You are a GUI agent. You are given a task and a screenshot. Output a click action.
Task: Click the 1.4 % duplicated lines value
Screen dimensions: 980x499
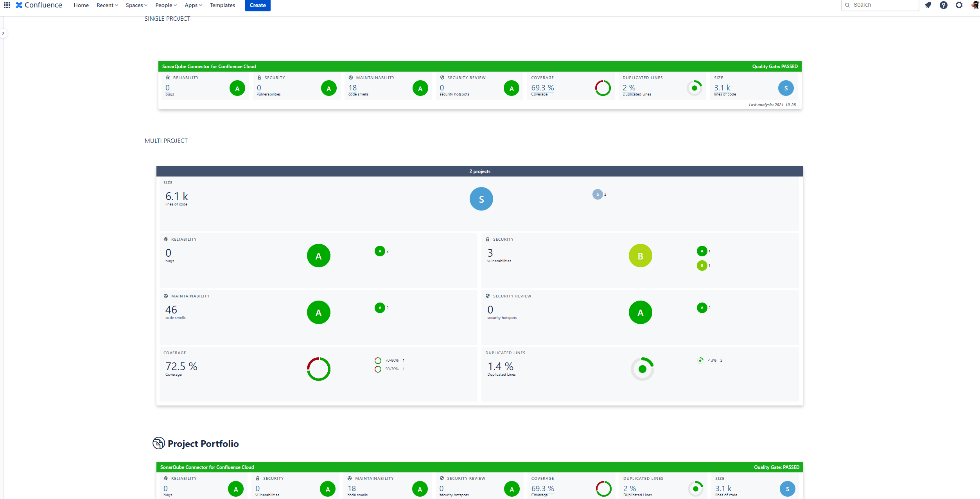(500, 366)
